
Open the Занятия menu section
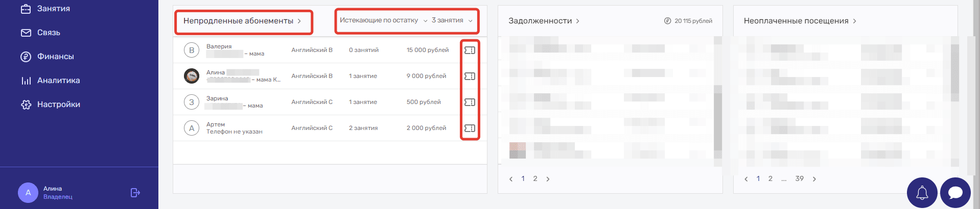click(x=53, y=9)
